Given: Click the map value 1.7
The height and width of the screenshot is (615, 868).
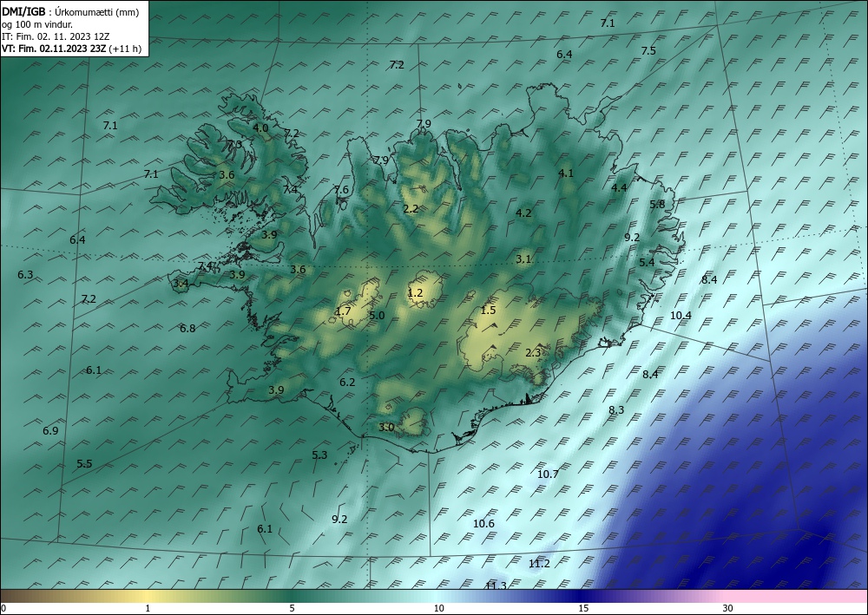Looking at the screenshot, I should click(343, 311).
